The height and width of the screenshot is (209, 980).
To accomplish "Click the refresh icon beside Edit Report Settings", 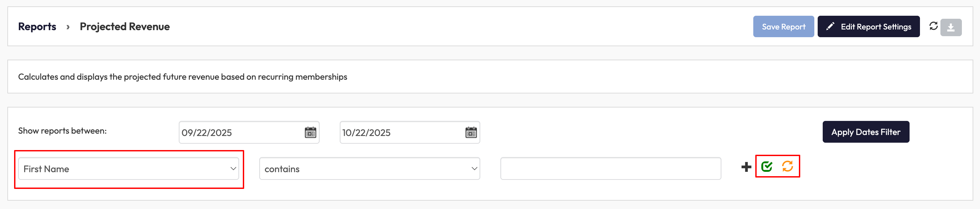I will tap(933, 26).
